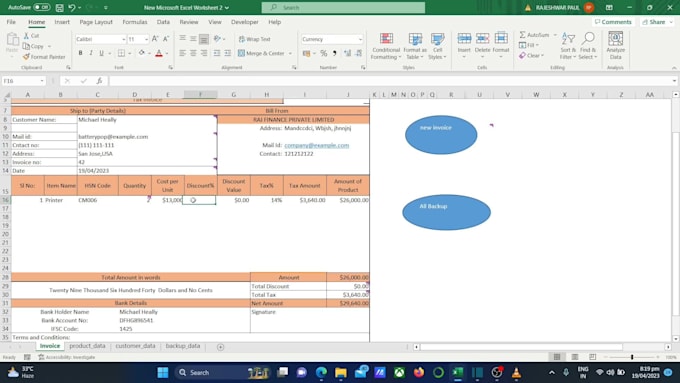Screen dimensions: 680x383
Task: Toggle Wrap Text on the cell
Action: point(255,39)
